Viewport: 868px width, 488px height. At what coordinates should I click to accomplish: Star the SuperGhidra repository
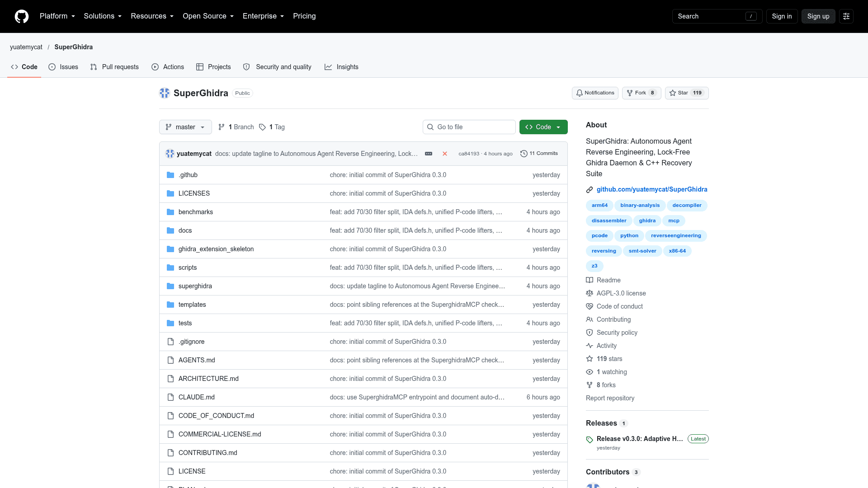click(x=687, y=93)
